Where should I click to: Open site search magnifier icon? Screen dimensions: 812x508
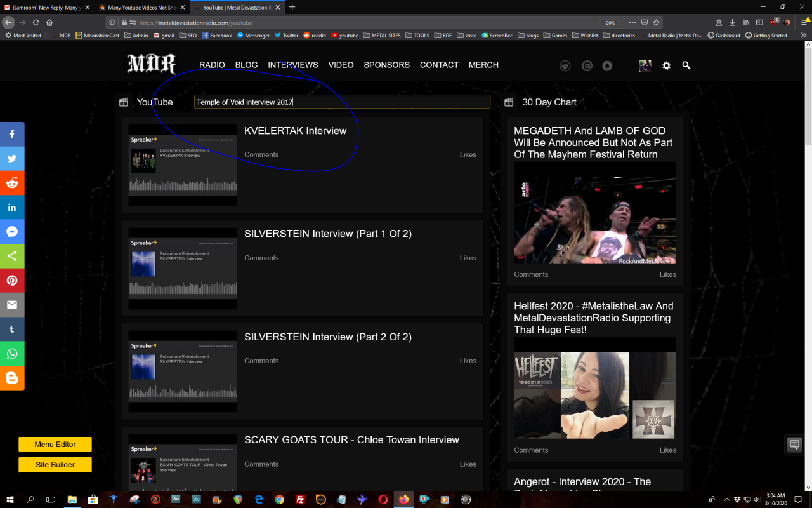pos(686,65)
